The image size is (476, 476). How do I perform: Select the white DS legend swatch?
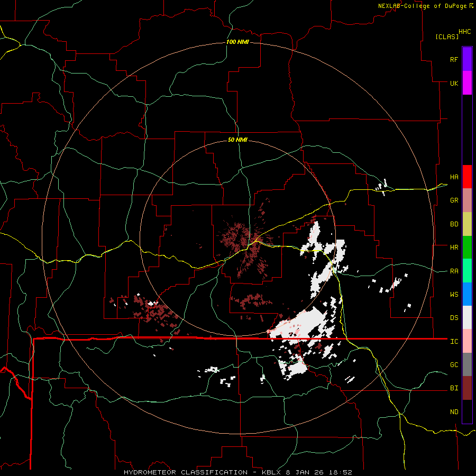point(467,317)
